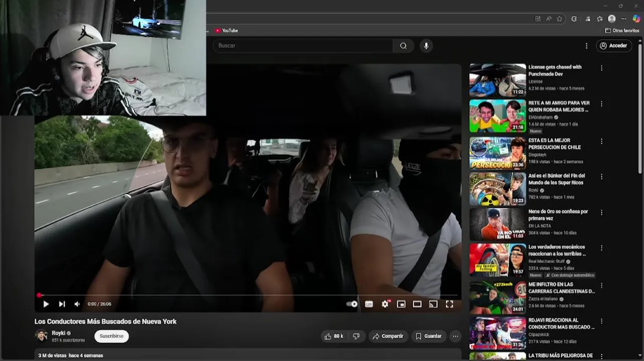Submit search with the magnifier button
Screen dimensions: 644x361
(x=403, y=46)
